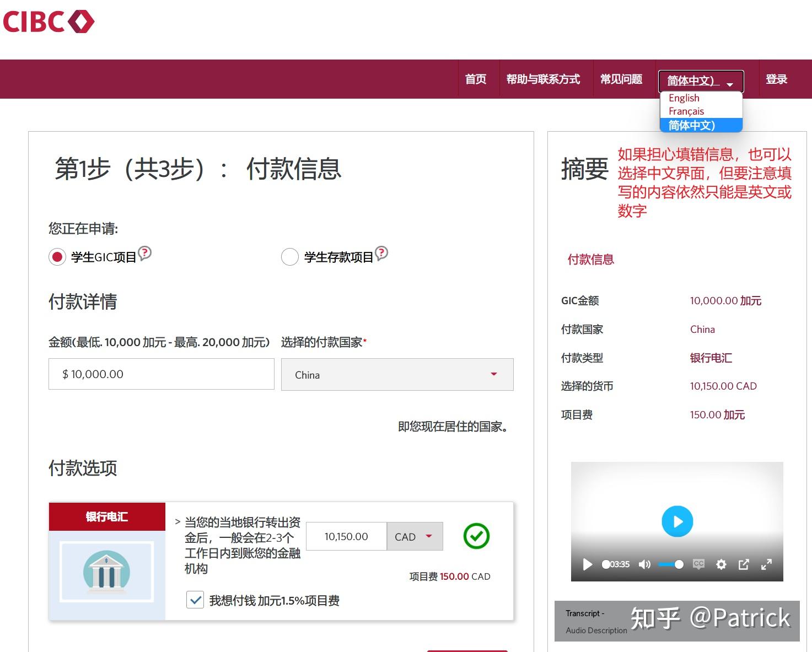Play the video in the summary panel
Image resolution: width=812 pixels, height=652 pixels.
pyautogui.click(x=677, y=521)
